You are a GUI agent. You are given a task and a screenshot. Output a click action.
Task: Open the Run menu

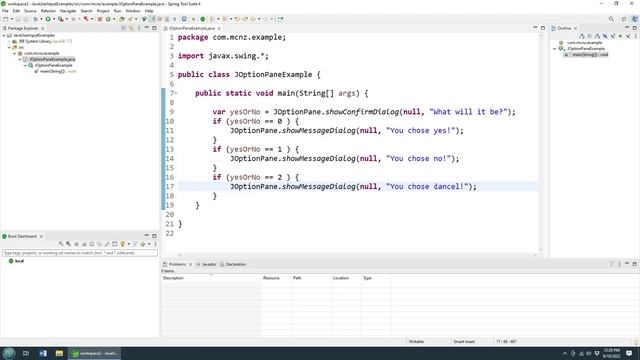point(118,11)
